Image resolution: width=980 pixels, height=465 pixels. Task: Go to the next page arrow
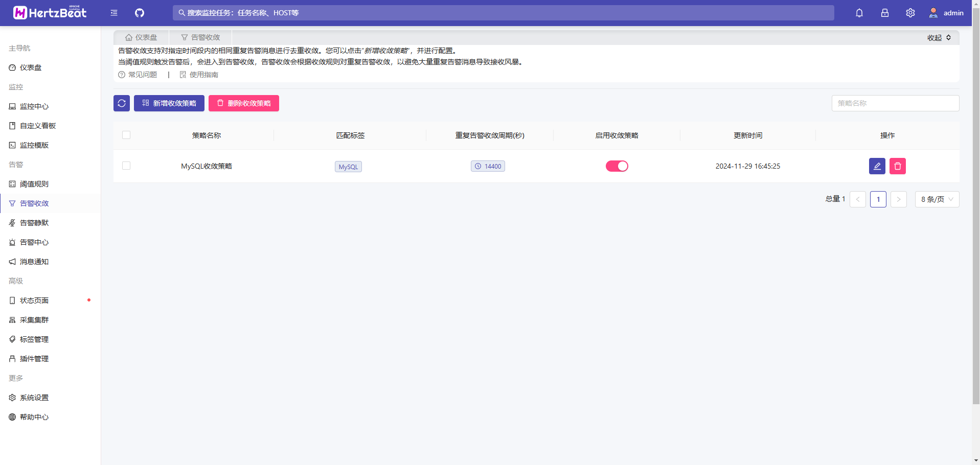[899, 199]
